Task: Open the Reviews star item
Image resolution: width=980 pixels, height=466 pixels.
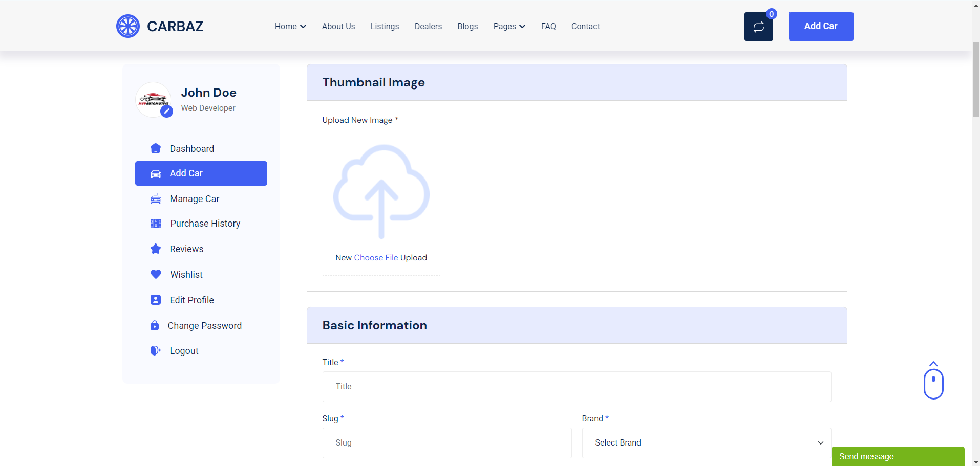Action: point(186,249)
